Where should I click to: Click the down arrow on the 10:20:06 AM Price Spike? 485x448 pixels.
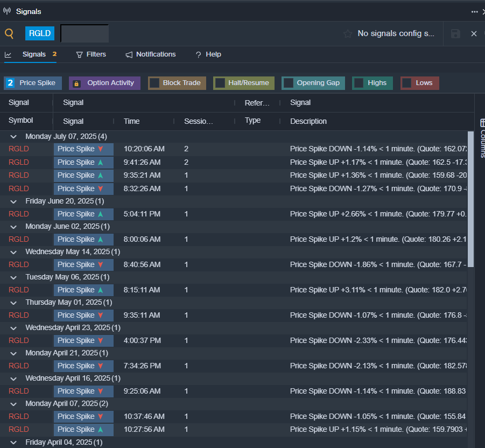pos(101,149)
